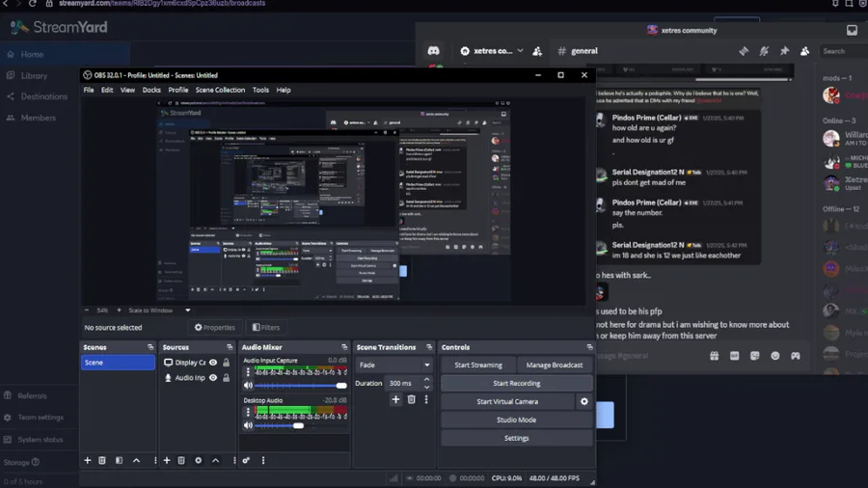Image resolution: width=868 pixels, height=488 pixels.
Task: Open OBS Docks menu
Action: coord(151,90)
